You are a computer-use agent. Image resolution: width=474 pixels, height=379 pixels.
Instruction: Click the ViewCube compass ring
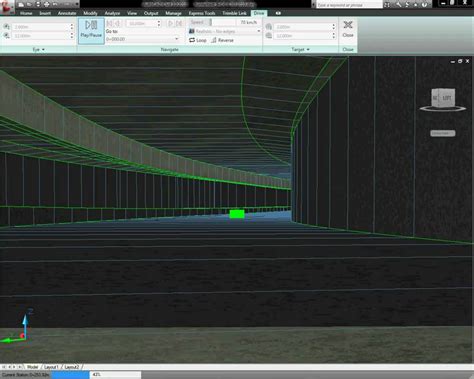click(443, 108)
